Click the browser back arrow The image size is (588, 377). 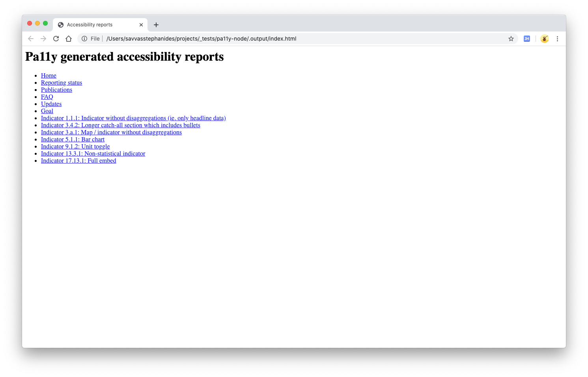(x=31, y=39)
